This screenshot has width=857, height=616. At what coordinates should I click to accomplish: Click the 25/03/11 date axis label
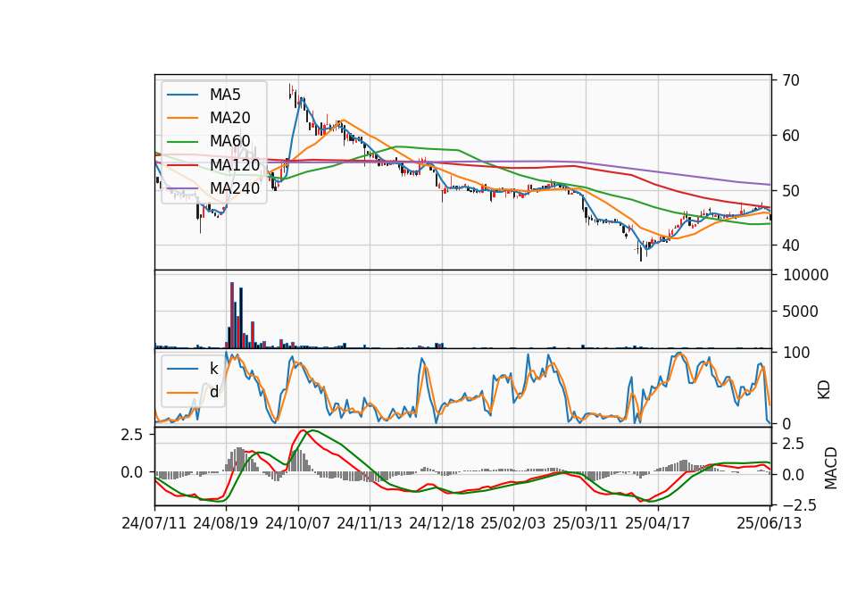tap(586, 523)
